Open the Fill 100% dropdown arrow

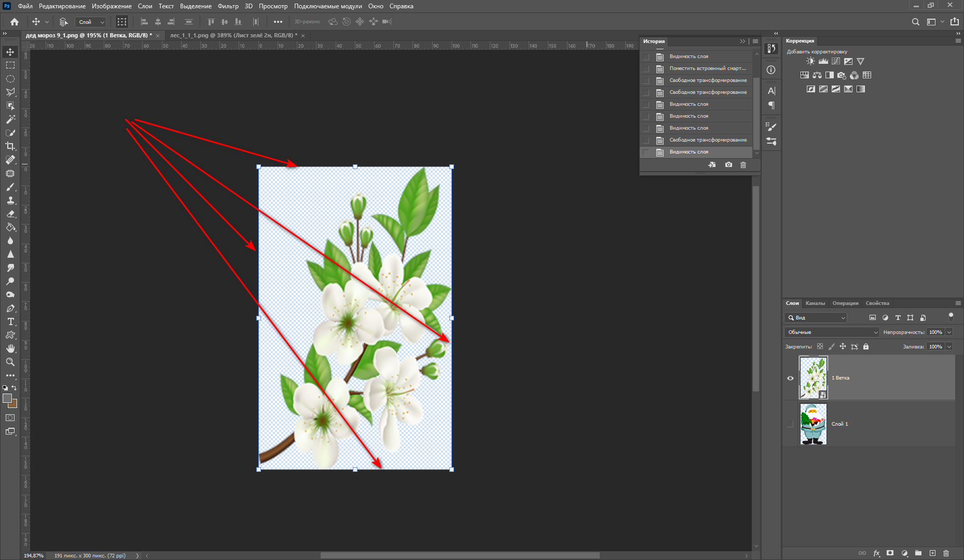(x=949, y=346)
